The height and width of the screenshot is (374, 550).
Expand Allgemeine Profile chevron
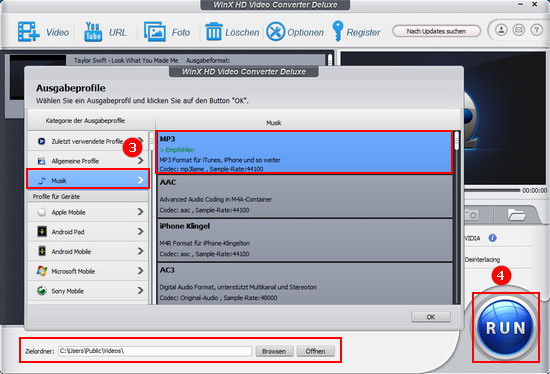click(x=140, y=161)
